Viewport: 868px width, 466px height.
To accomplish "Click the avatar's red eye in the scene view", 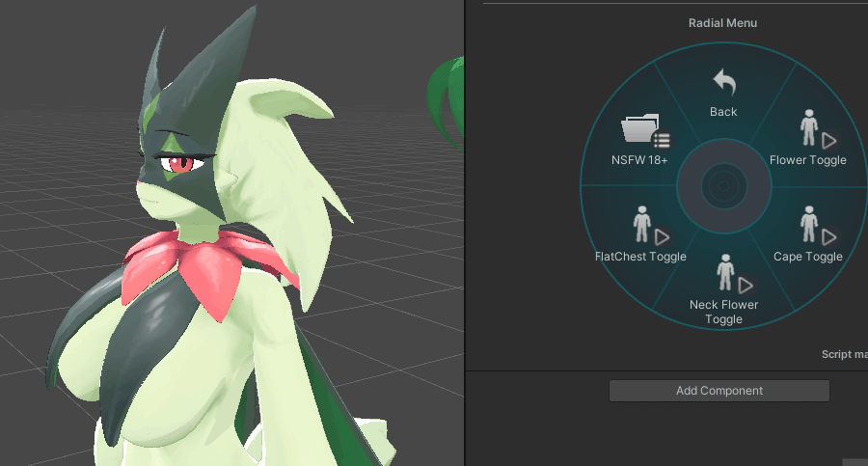I will pyautogui.click(x=180, y=163).
